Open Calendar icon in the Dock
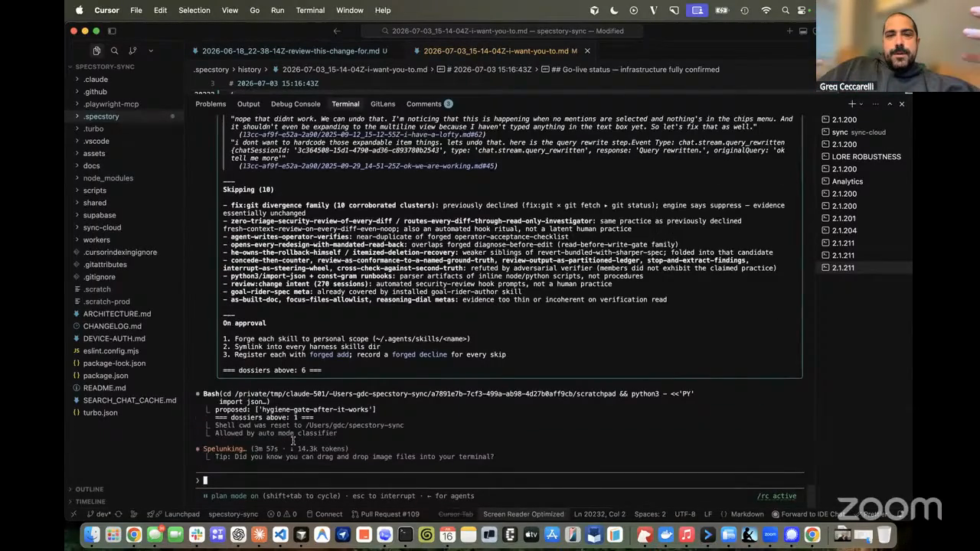980x551 pixels. coord(447,535)
